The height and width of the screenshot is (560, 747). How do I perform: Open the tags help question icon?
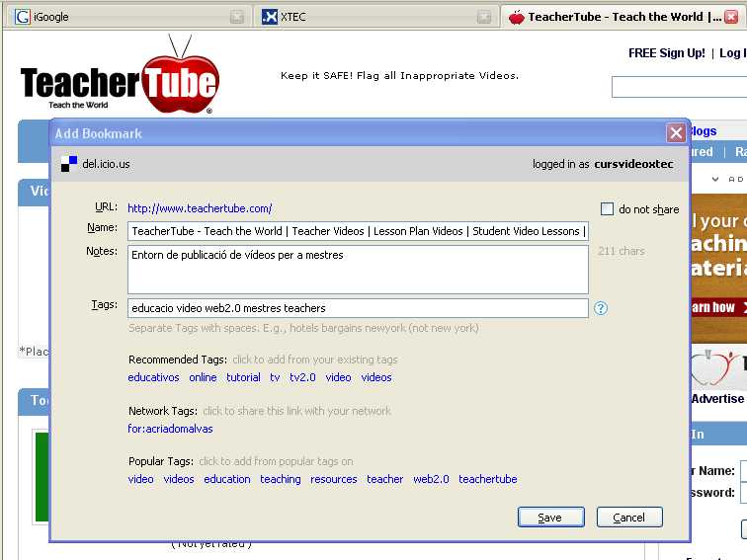click(x=601, y=308)
